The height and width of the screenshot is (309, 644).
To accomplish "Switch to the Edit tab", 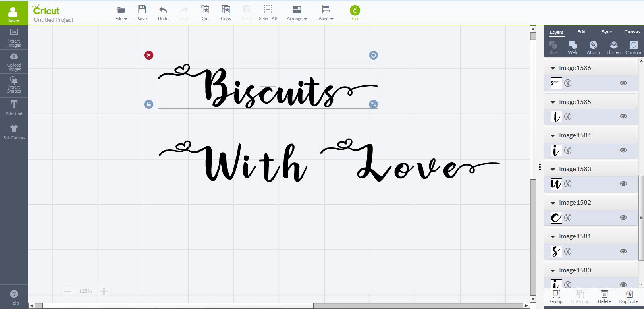I will point(582,32).
